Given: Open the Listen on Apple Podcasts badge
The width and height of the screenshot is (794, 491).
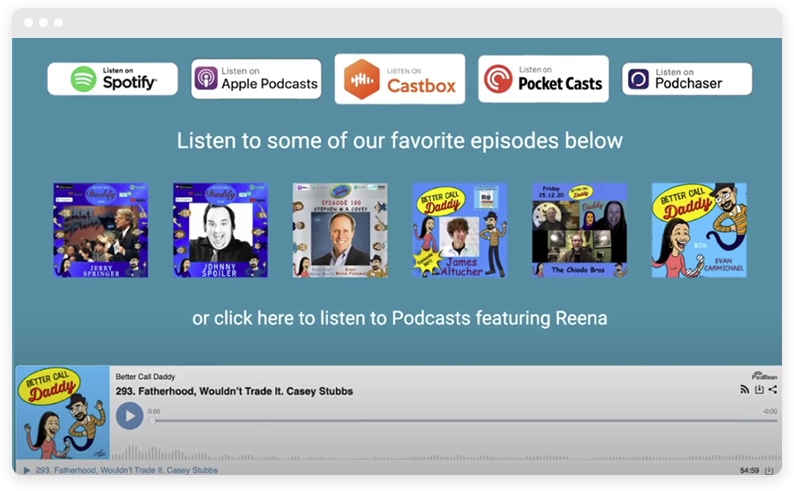Looking at the screenshot, I should click(x=256, y=79).
